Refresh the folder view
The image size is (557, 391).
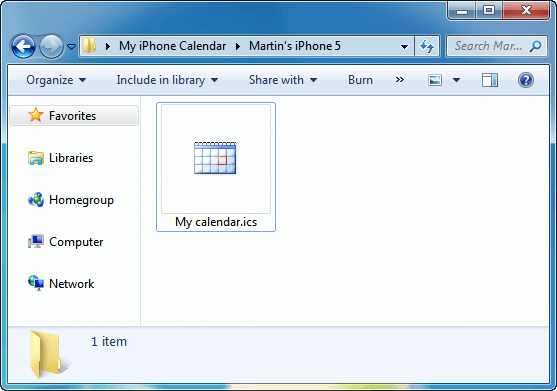[x=427, y=46]
